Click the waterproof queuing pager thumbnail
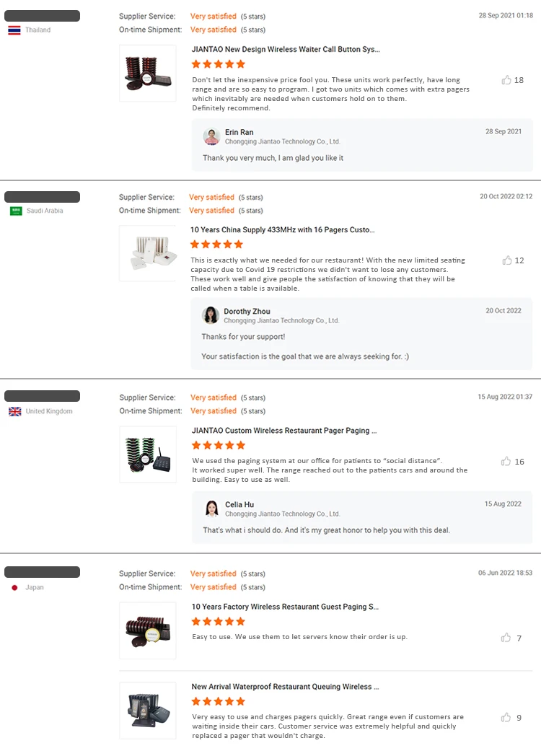541x756 pixels. point(148,710)
